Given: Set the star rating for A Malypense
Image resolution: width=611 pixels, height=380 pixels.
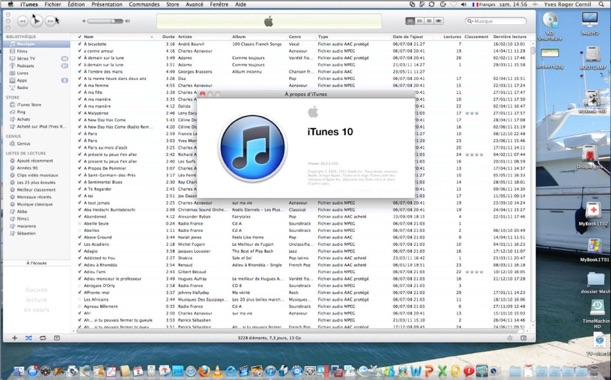Looking at the screenshot, I should (x=477, y=113).
